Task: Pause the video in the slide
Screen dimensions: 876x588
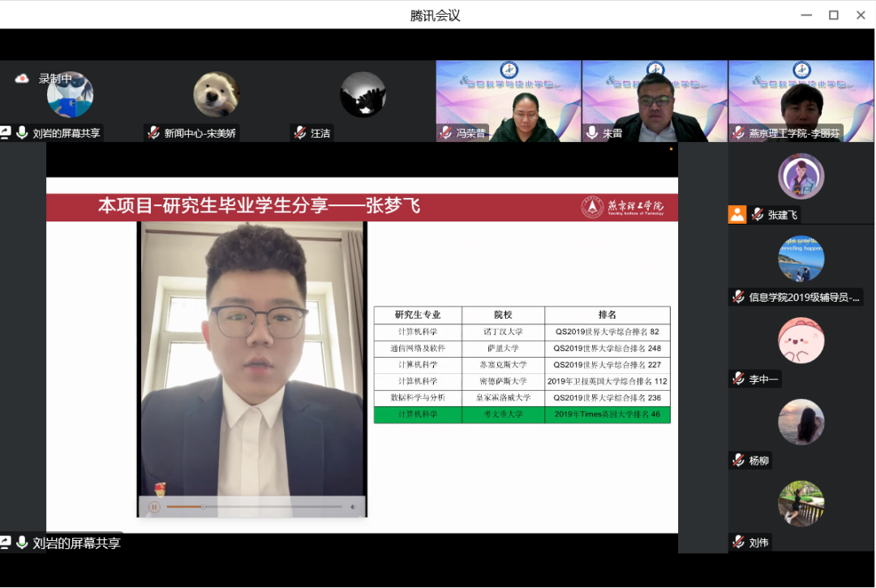Action: click(154, 507)
